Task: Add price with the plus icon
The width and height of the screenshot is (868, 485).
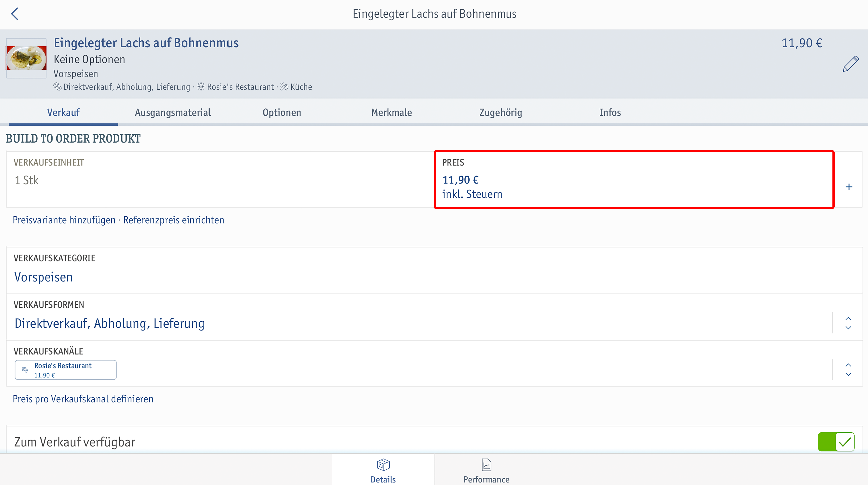Action: click(x=849, y=187)
